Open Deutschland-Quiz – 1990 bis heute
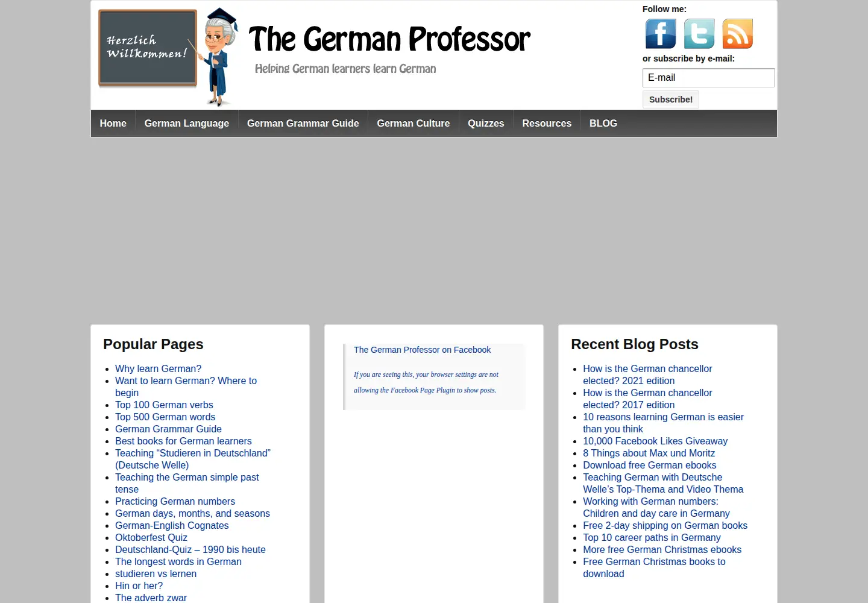 pos(190,549)
